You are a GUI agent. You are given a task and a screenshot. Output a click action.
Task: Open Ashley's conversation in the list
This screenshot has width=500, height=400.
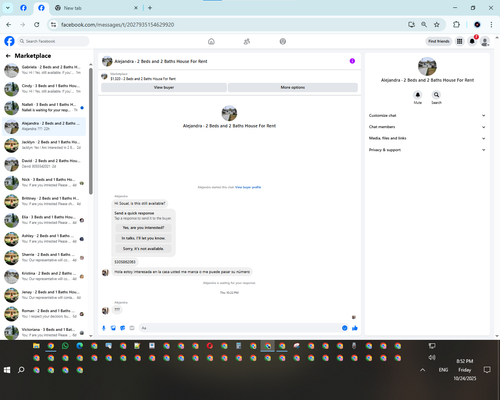coord(44,239)
